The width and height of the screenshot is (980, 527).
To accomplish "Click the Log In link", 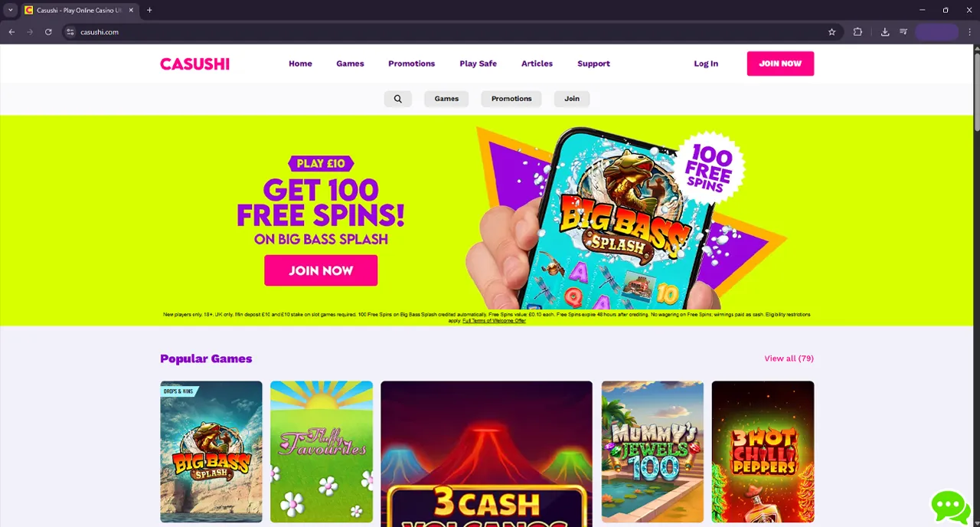I will [706, 64].
